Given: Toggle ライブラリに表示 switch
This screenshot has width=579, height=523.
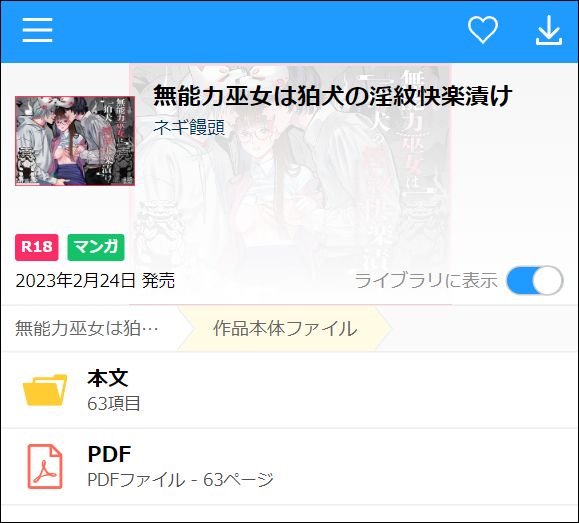Looking at the screenshot, I should pyautogui.click(x=535, y=281).
